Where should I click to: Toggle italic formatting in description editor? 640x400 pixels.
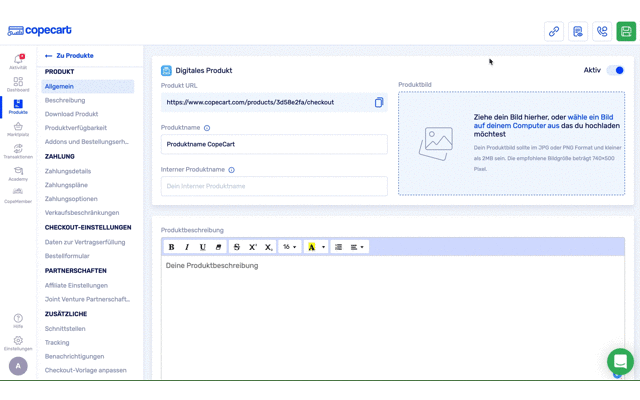[x=187, y=247]
